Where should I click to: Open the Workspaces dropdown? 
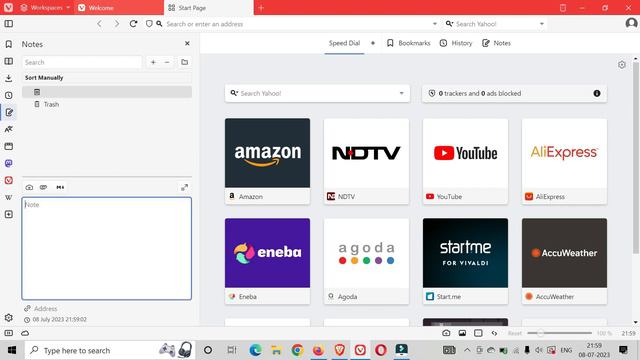click(45, 8)
